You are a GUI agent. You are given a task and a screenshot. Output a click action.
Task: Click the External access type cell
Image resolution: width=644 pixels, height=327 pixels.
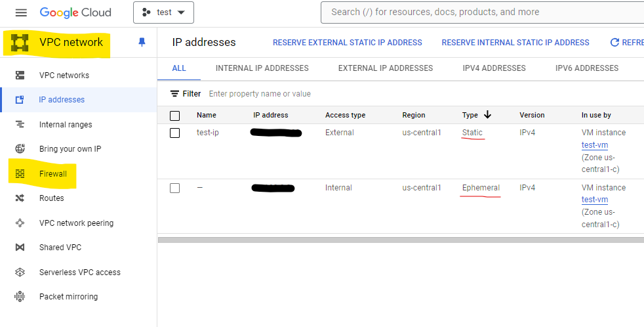[x=339, y=133]
